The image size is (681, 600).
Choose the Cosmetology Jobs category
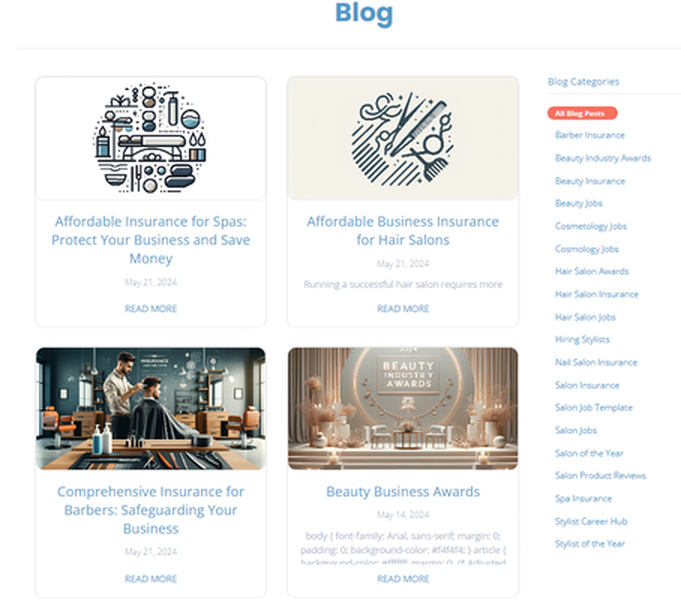[x=590, y=226]
